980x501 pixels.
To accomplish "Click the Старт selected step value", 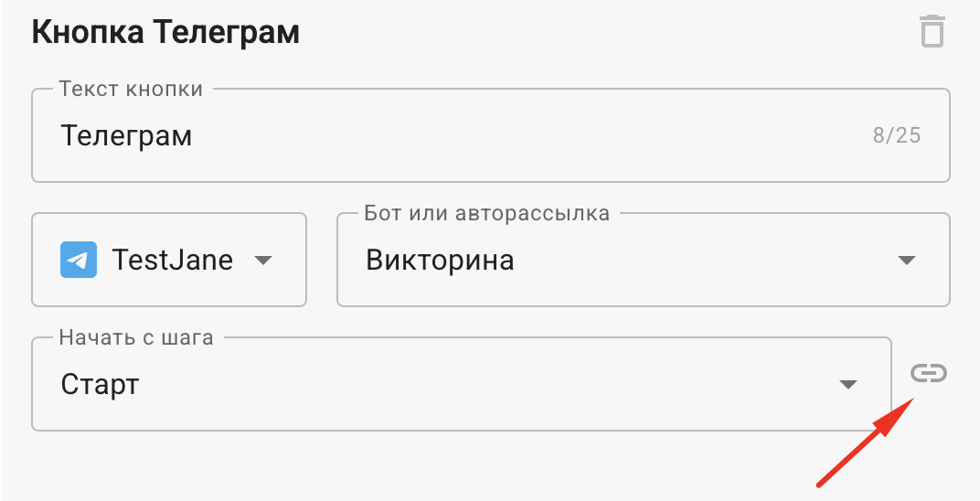I will click(100, 384).
